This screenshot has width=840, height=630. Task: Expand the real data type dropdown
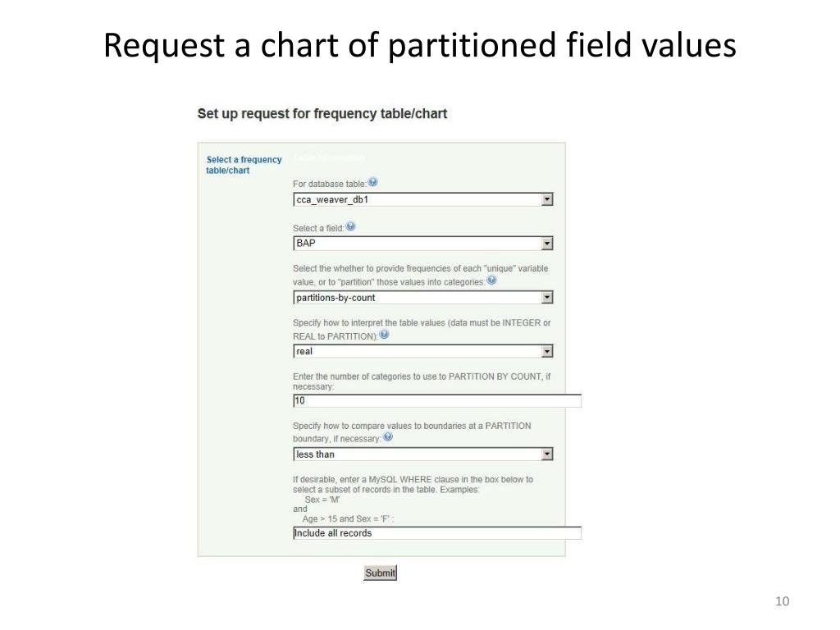click(422, 351)
